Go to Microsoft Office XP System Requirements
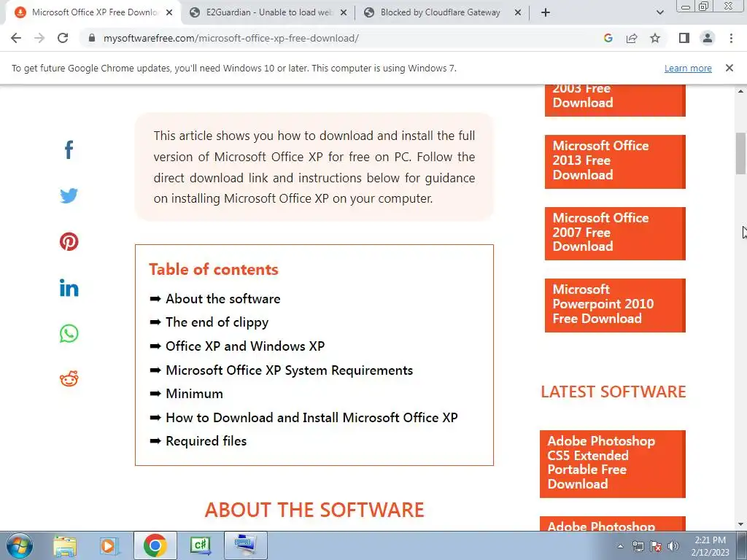Viewport: 747px width, 560px height. [289, 370]
